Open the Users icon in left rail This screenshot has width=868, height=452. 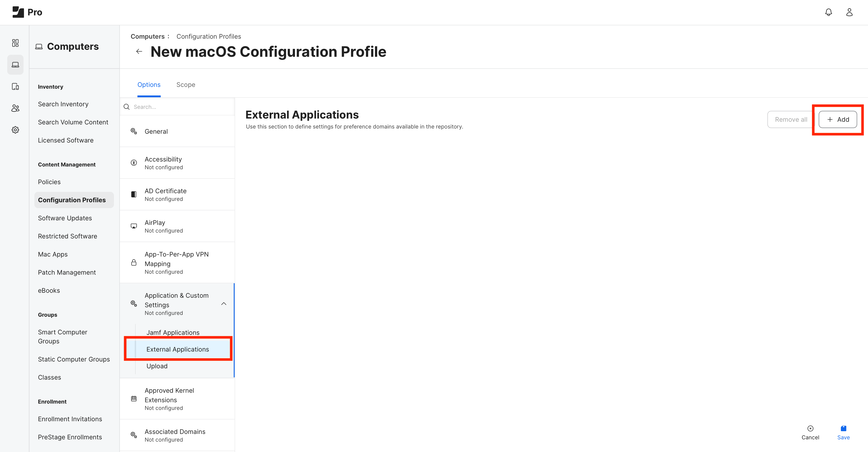[15, 108]
